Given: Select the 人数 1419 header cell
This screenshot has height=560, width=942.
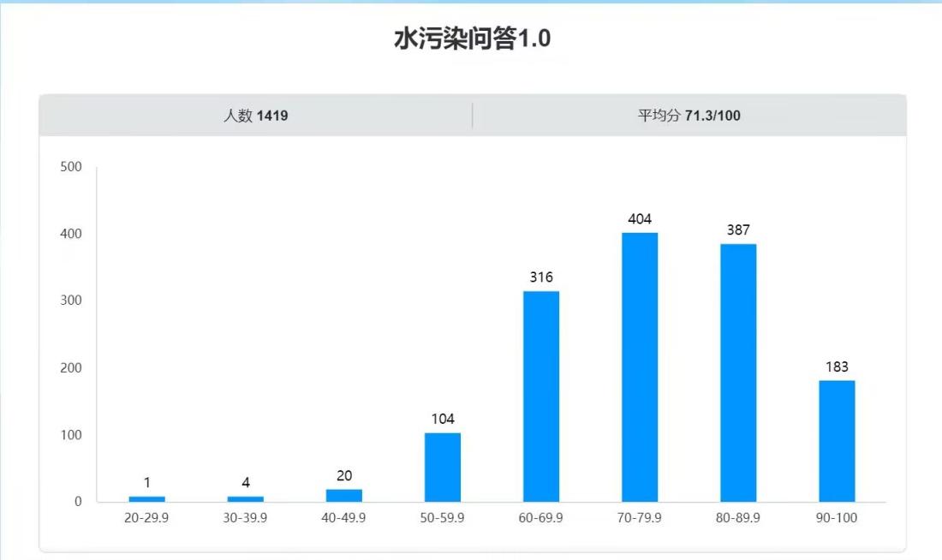Looking at the screenshot, I should tap(255, 116).
